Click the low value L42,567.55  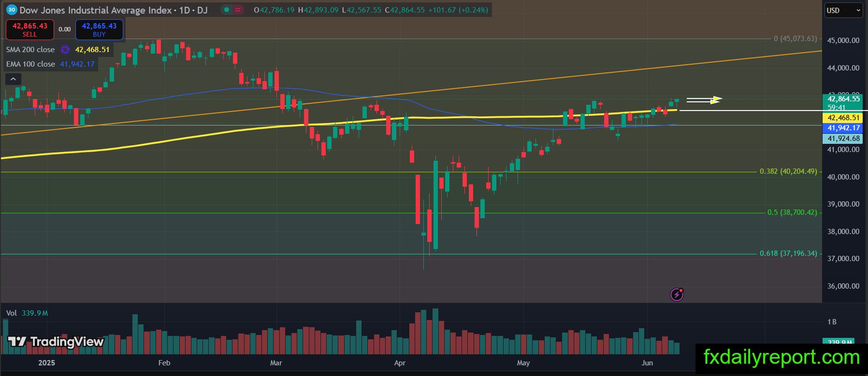(362, 10)
